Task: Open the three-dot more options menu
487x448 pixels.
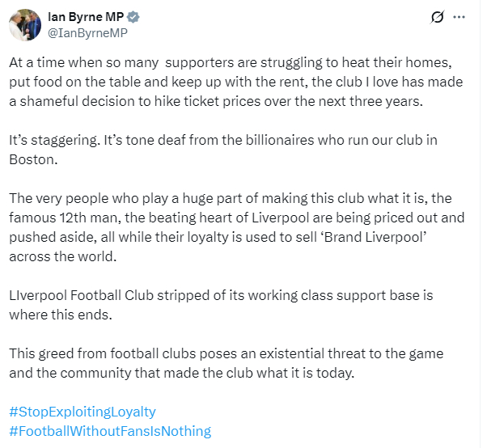Action: pyautogui.click(x=459, y=17)
